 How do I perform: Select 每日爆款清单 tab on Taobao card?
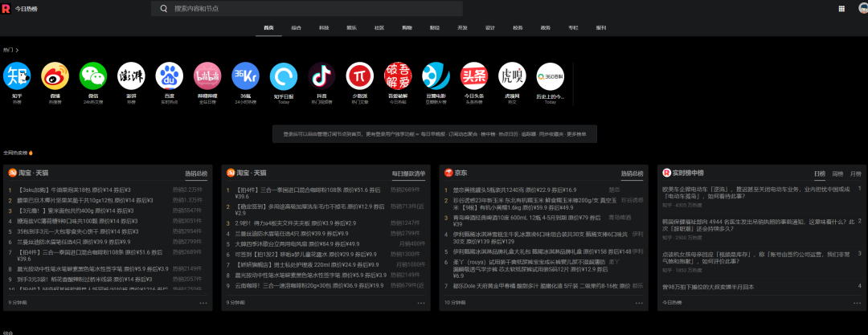click(408, 174)
